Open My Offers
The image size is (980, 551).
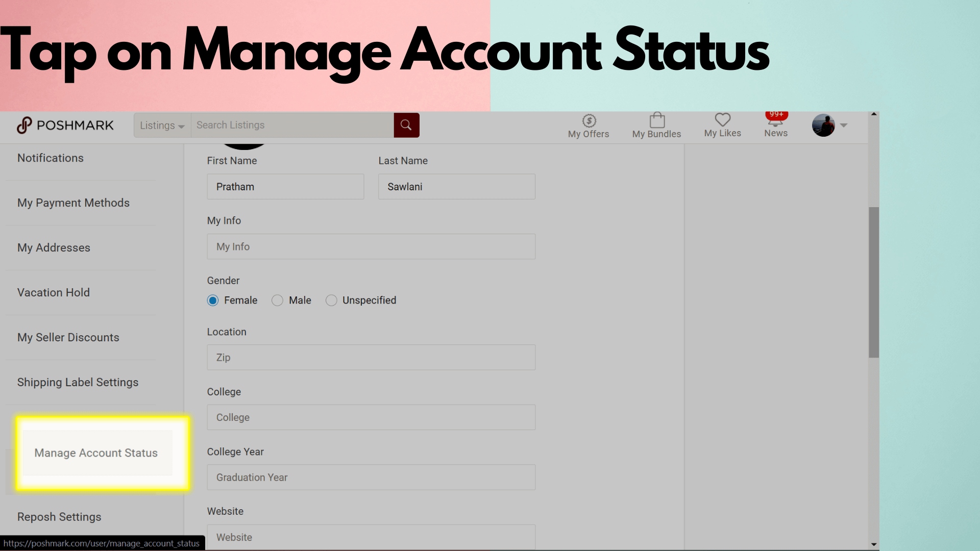[588, 125]
